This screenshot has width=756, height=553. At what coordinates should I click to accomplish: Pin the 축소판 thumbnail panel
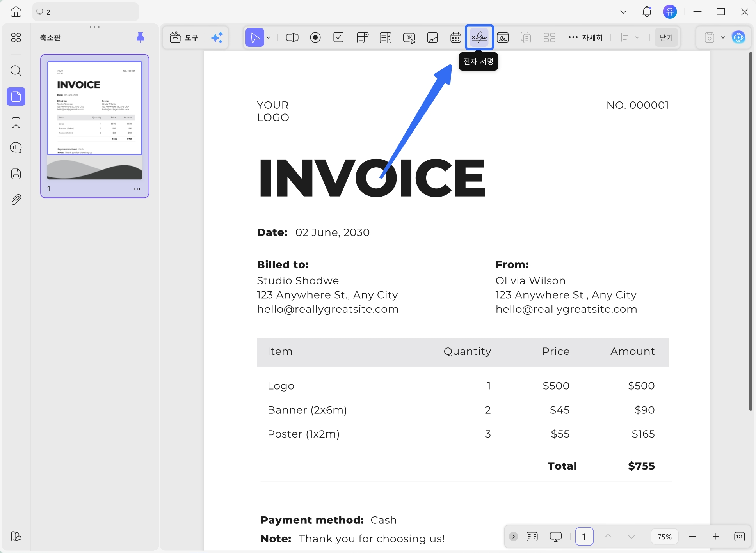(140, 37)
